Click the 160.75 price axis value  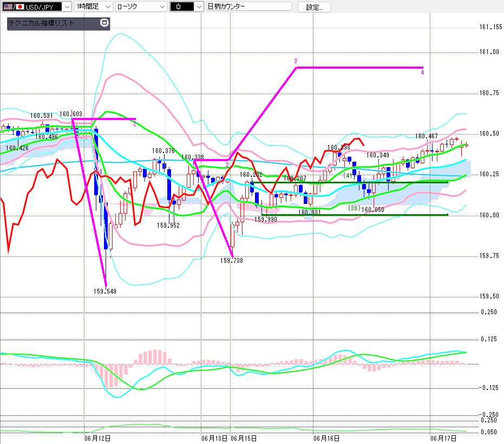pyautogui.click(x=489, y=93)
